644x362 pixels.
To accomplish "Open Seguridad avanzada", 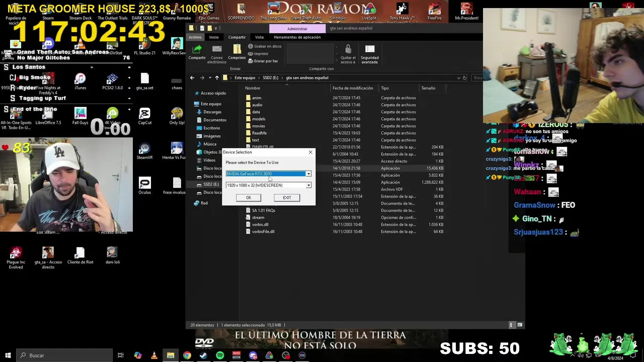I will click(x=370, y=54).
